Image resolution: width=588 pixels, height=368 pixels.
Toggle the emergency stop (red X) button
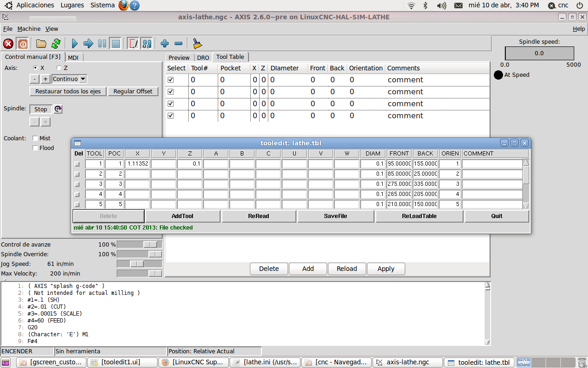[x=8, y=44]
